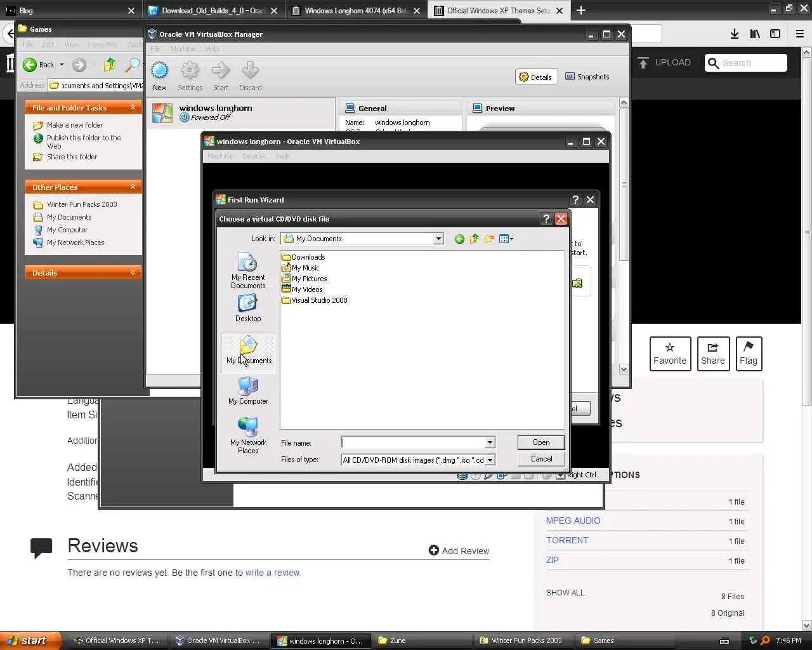
Task: Click the write a review link
Action: pos(272,573)
